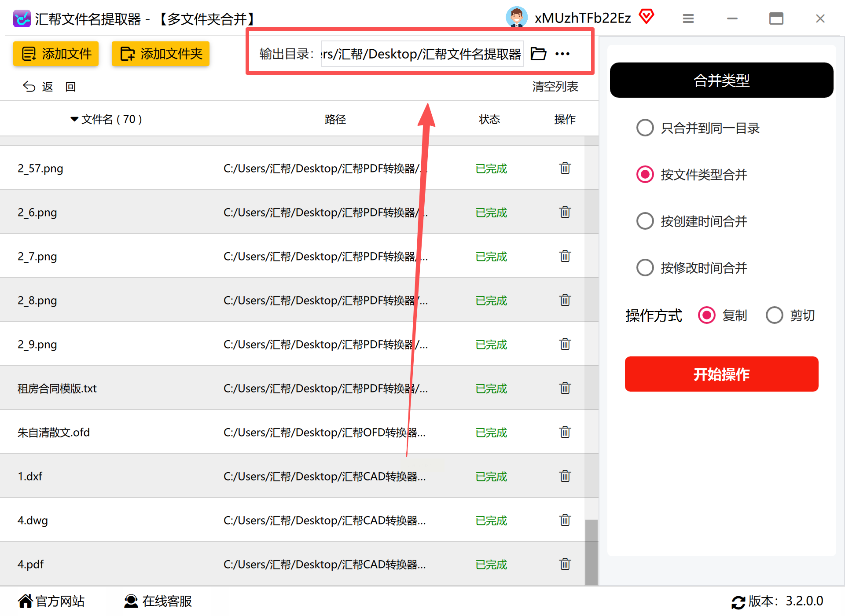Screen dimensions: 845x616
Task: Delete the 2_57.png row with trash icon
Action: point(565,168)
